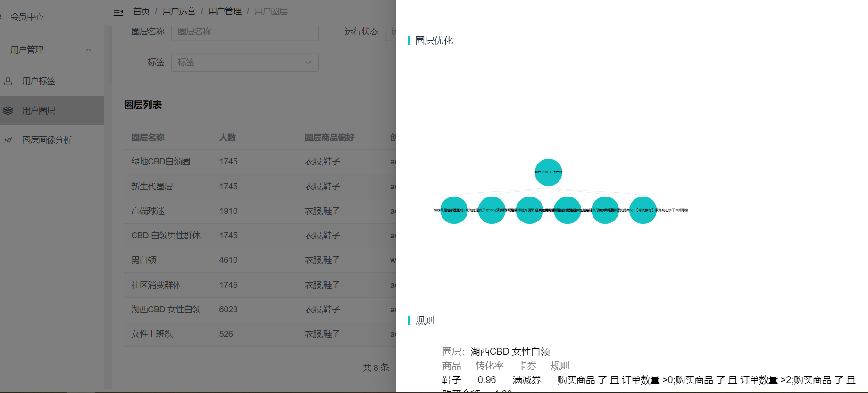Viewport: 868px width, 393px height.
Task: Select row CBD 白领男性群体
Action: point(260,236)
